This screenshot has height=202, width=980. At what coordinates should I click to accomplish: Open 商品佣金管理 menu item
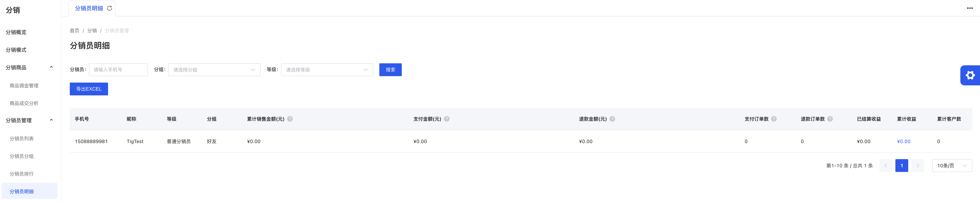[24, 86]
